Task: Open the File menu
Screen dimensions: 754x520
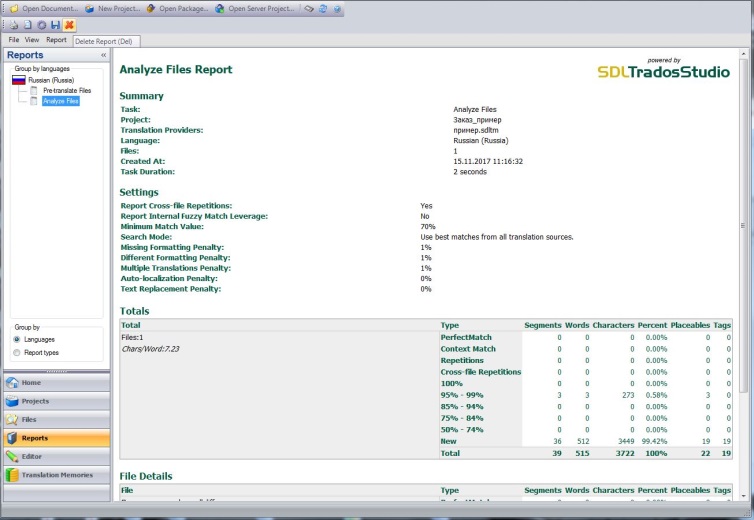Action: coord(14,40)
